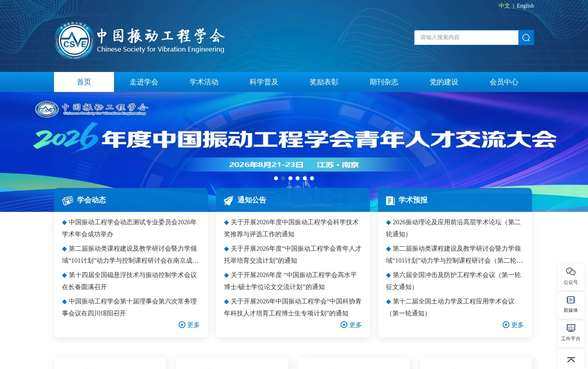Image resolution: width=588 pixels, height=369 pixels.
Task: Select the sixth carousel dot
Action: 312,178
